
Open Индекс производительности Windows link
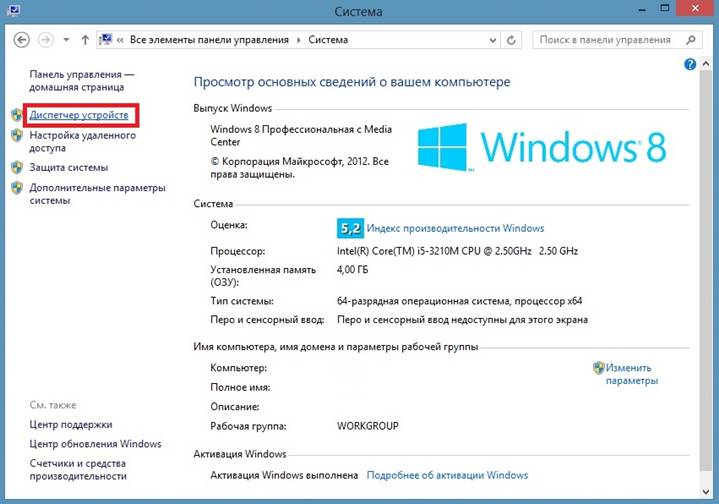[455, 228]
